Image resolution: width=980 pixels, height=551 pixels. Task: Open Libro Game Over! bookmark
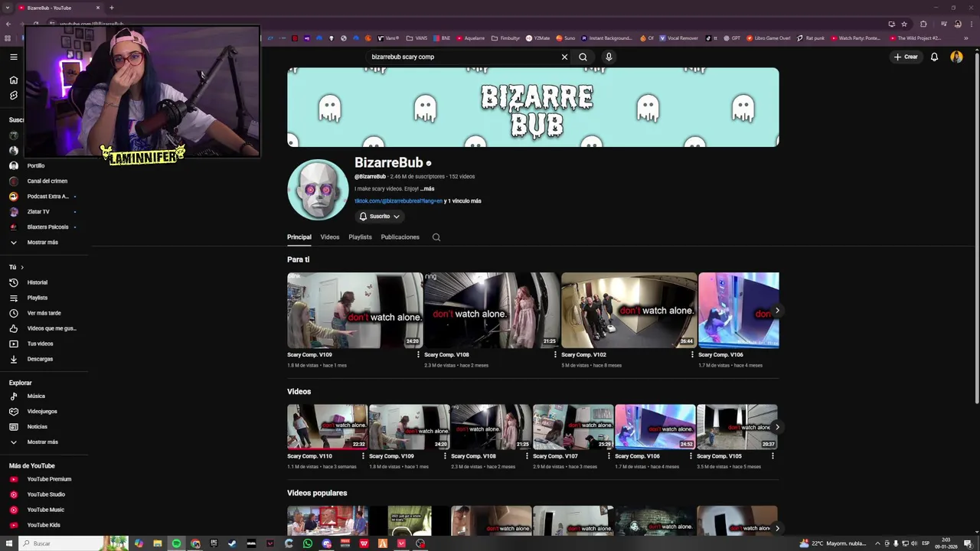(x=768, y=38)
